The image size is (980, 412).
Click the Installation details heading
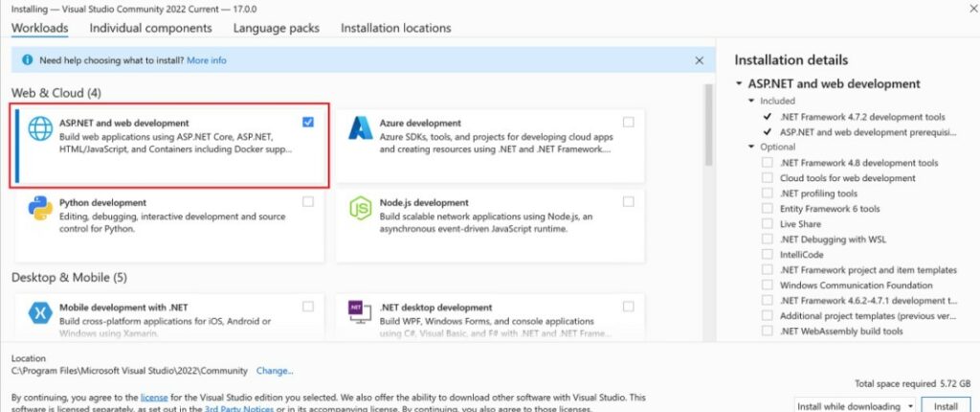tap(791, 60)
